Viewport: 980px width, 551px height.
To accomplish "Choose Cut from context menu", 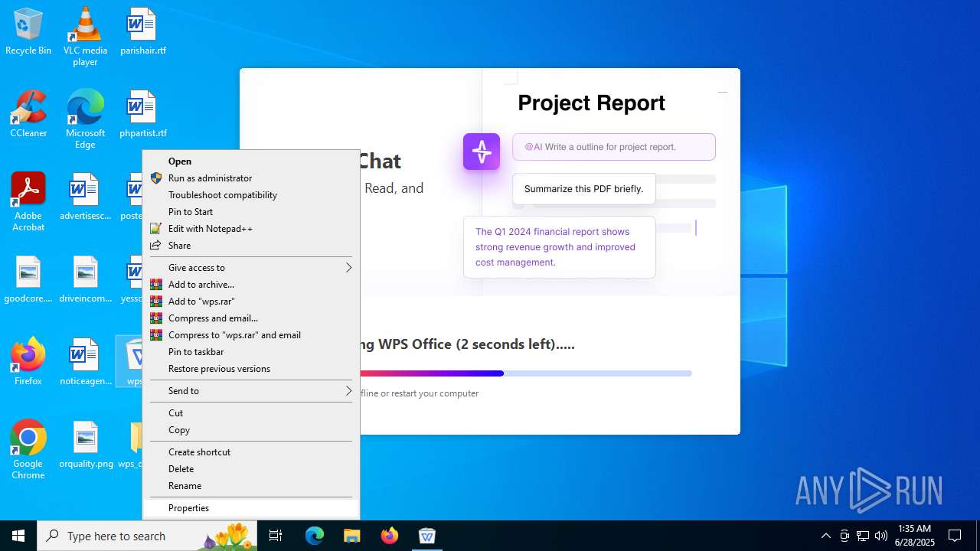I will (x=251, y=412).
